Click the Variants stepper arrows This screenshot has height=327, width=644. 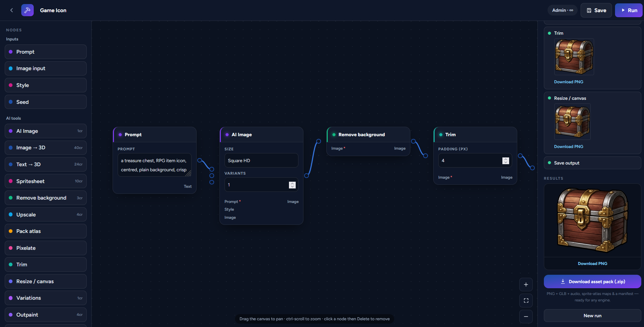pos(292,185)
